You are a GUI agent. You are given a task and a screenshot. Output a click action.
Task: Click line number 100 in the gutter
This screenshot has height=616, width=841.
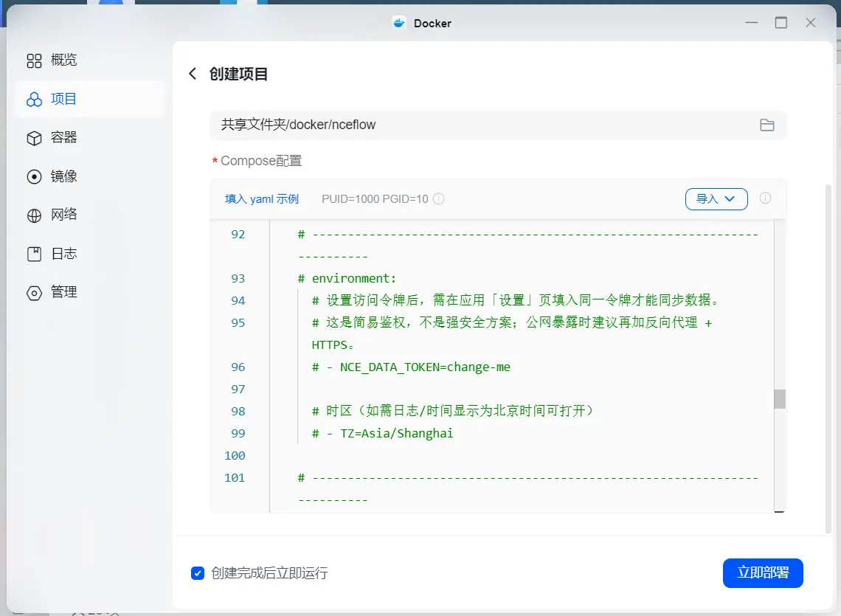click(x=235, y=456)
